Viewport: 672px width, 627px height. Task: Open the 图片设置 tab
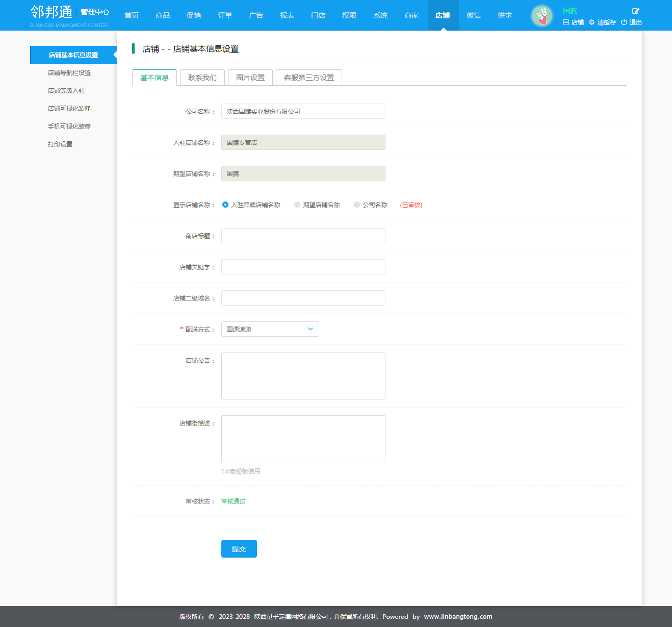pyautogui.click(x=250, y=78)
